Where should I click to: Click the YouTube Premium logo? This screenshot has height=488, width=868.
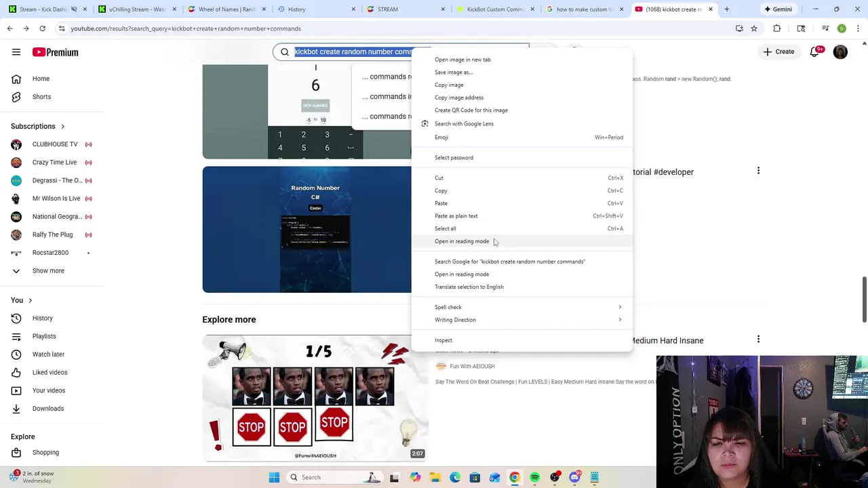[x=55, y=52]
